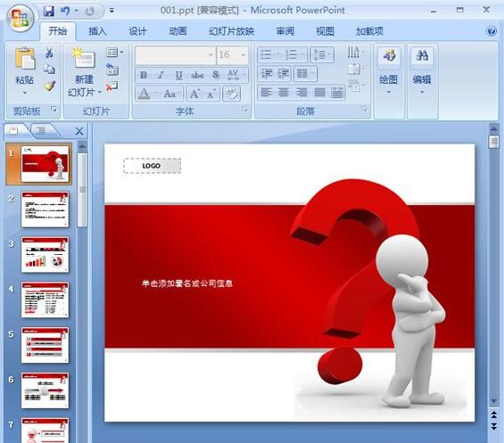Open the font size box showing 16

tap(232, 55)
